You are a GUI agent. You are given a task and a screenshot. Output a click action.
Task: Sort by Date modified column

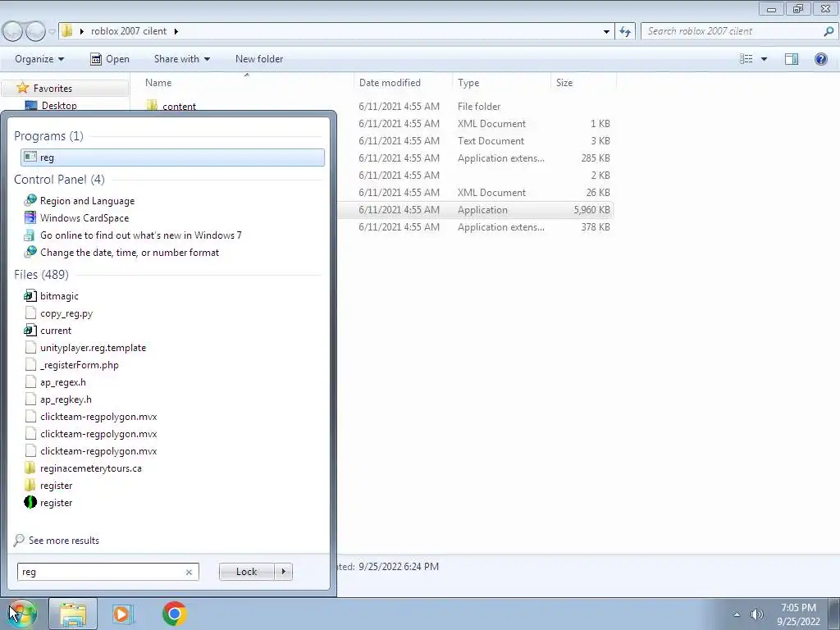pos(390,83)
